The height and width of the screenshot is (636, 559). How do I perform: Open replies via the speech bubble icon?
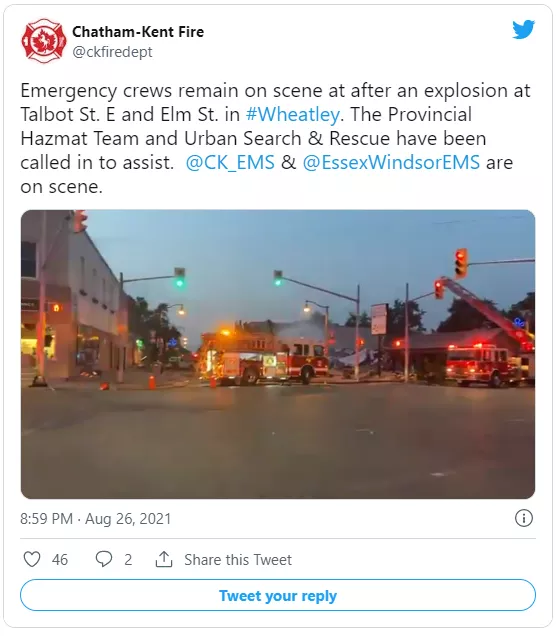point(103,559)
